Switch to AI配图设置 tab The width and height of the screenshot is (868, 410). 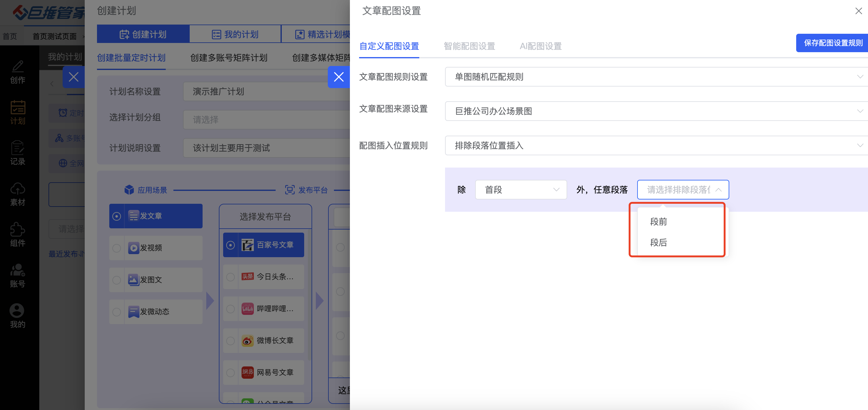(541, 46)
